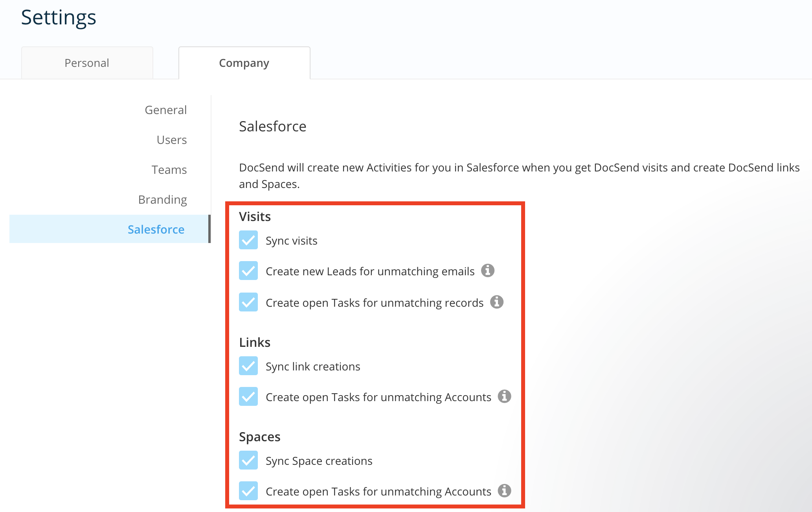The image size is (812, 512).
Task: Click the 'Sync link creations' label
Action: coord(313,367)
